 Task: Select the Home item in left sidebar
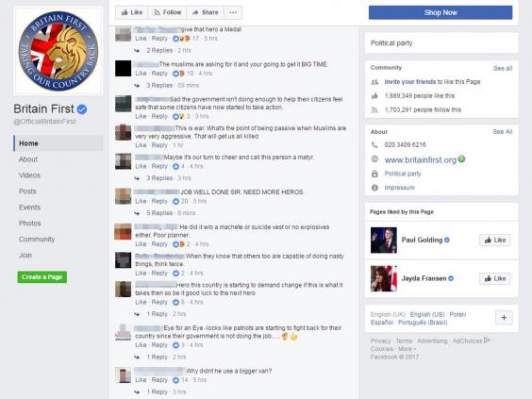coord(58,143)
